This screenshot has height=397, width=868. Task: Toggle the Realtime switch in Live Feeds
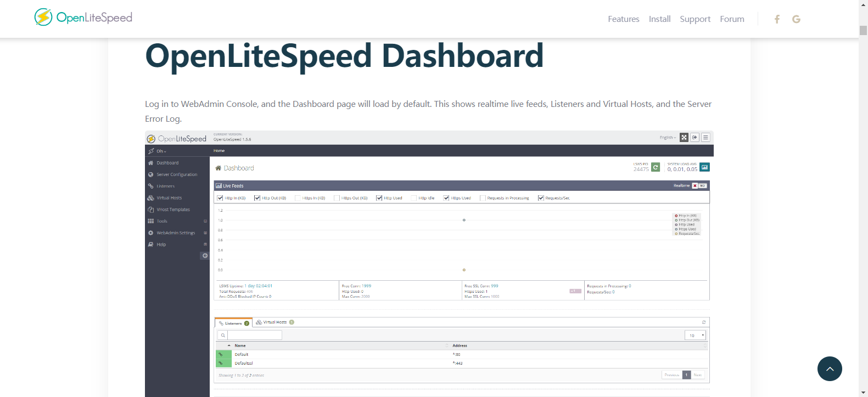[x=699, y=186]
